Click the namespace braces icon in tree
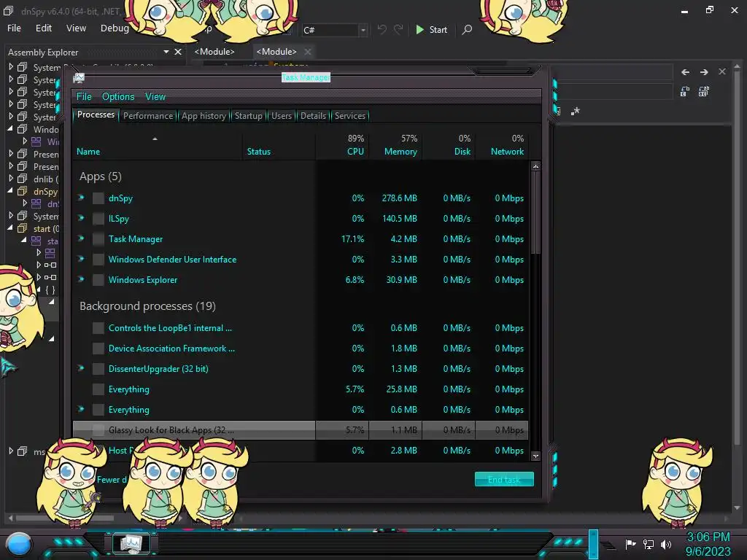 pos(50,289)
